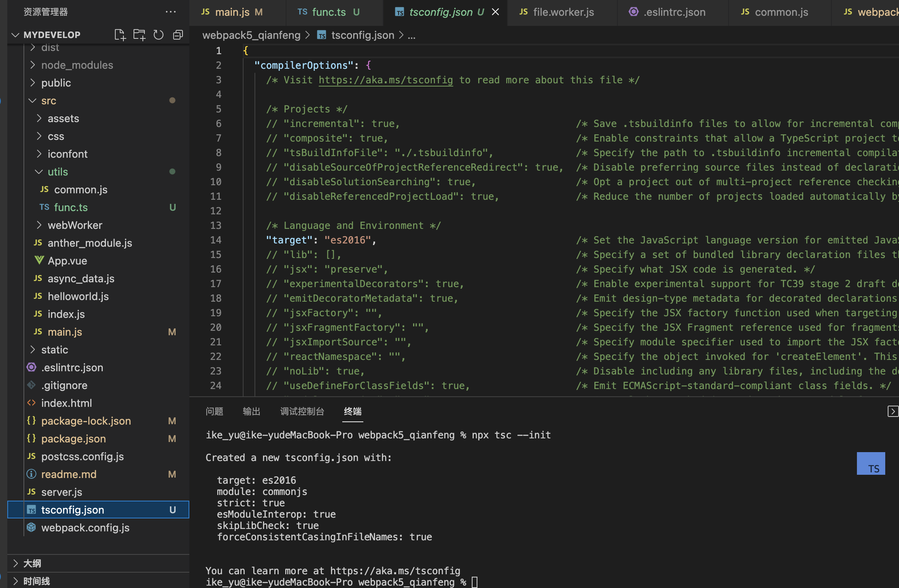Click the Refresh Explorer icon

coord(159,35)
